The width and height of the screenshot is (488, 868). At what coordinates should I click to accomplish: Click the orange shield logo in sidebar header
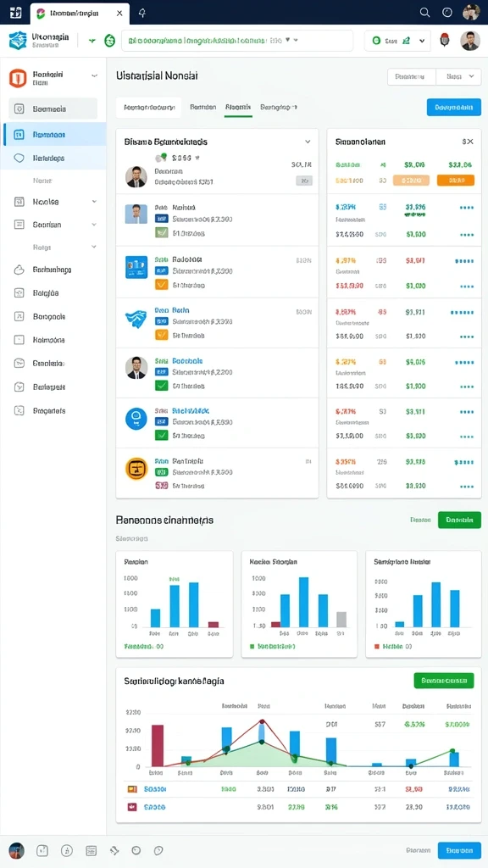coord(18,78)
